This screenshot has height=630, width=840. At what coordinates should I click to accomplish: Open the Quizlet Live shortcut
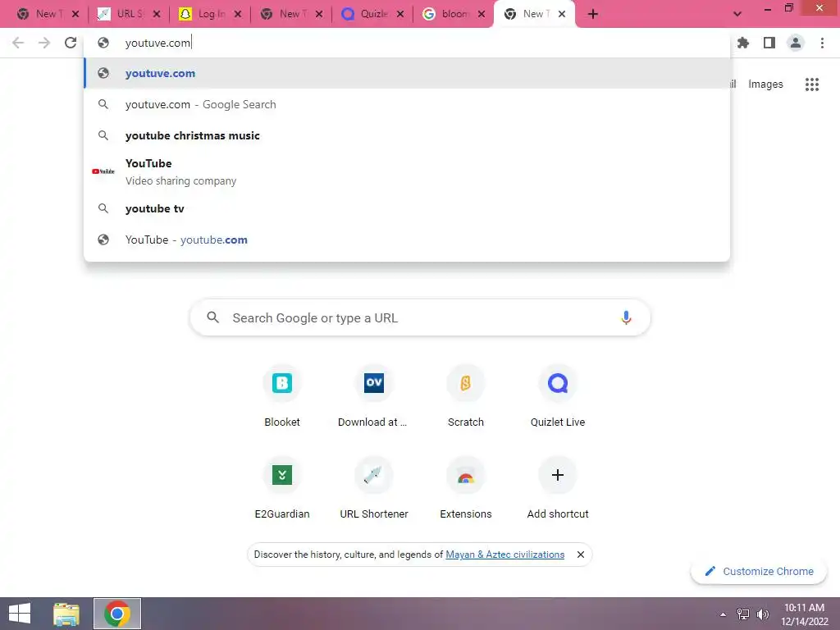pos(558,396)
